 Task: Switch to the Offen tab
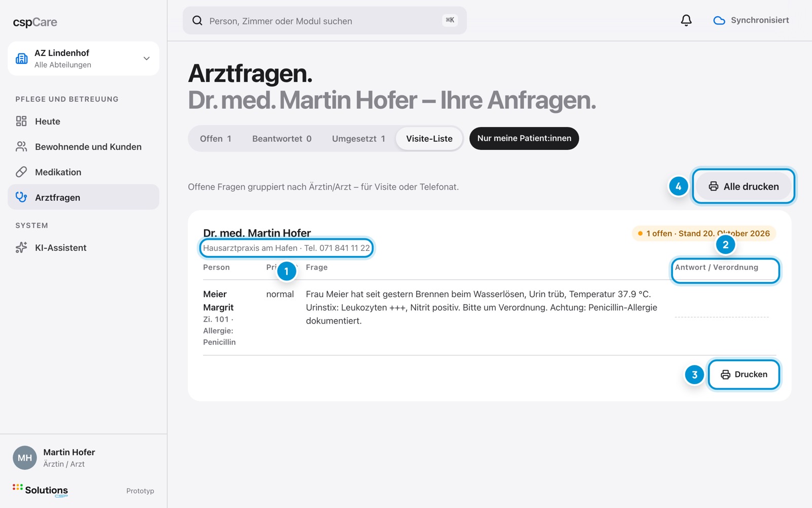coord(216,139)
